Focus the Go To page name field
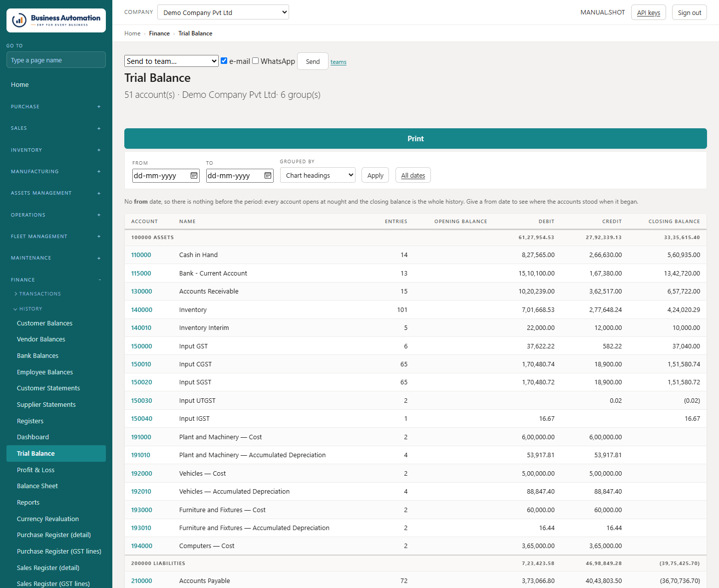Viewport: 719px width, 588px height. coord(56,60)
